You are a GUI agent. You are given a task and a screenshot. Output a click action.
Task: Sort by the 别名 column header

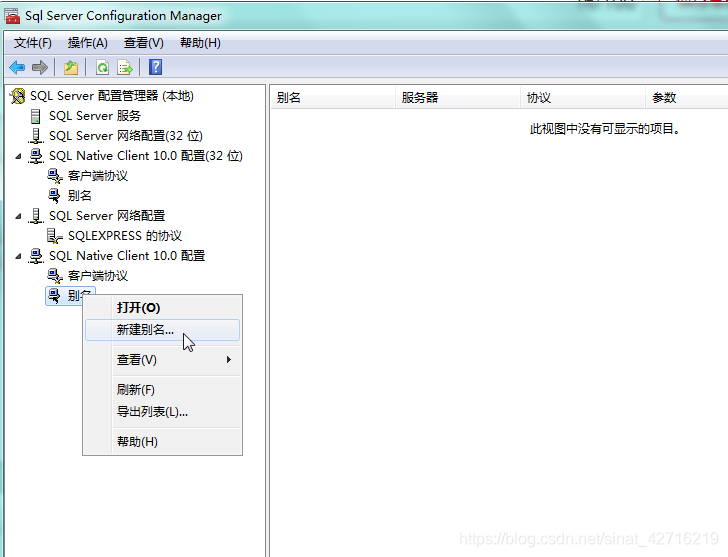click(x=333, y=97)
